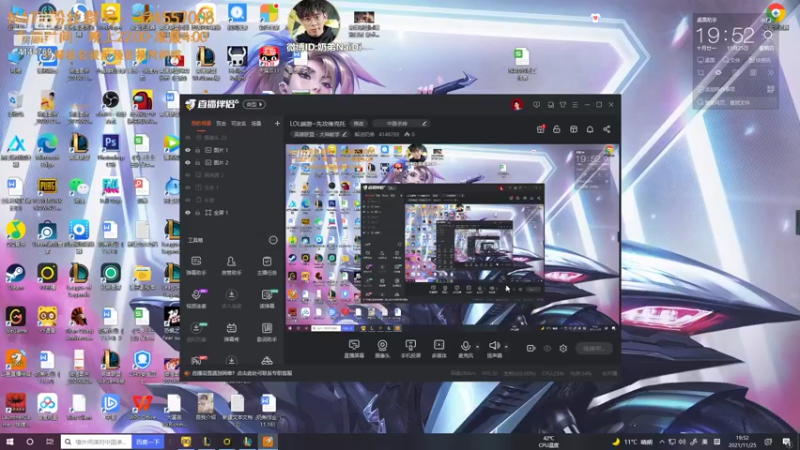Screen dimensions: 800x450
Task: Toggle the eye preview icon near settings
Action: point(547,348)
